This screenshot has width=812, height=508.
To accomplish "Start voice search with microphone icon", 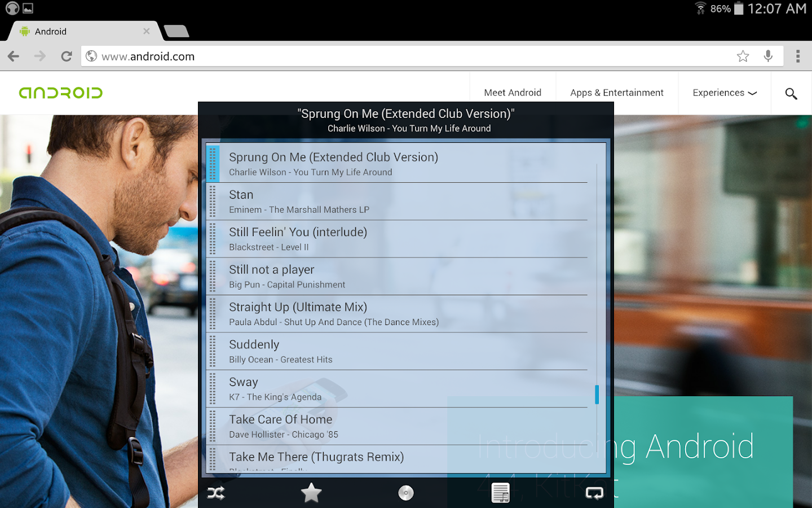I will click(768, 56).
